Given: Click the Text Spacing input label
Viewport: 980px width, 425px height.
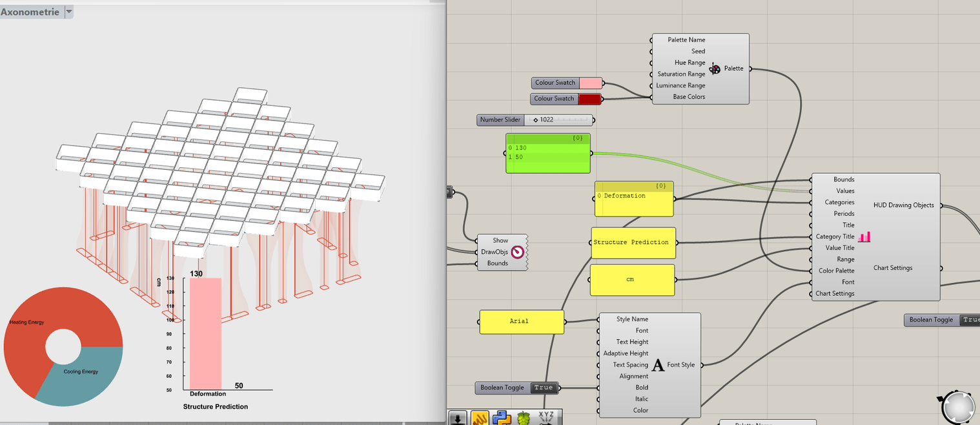Looking at the screenshot, I should pos(630,365).
